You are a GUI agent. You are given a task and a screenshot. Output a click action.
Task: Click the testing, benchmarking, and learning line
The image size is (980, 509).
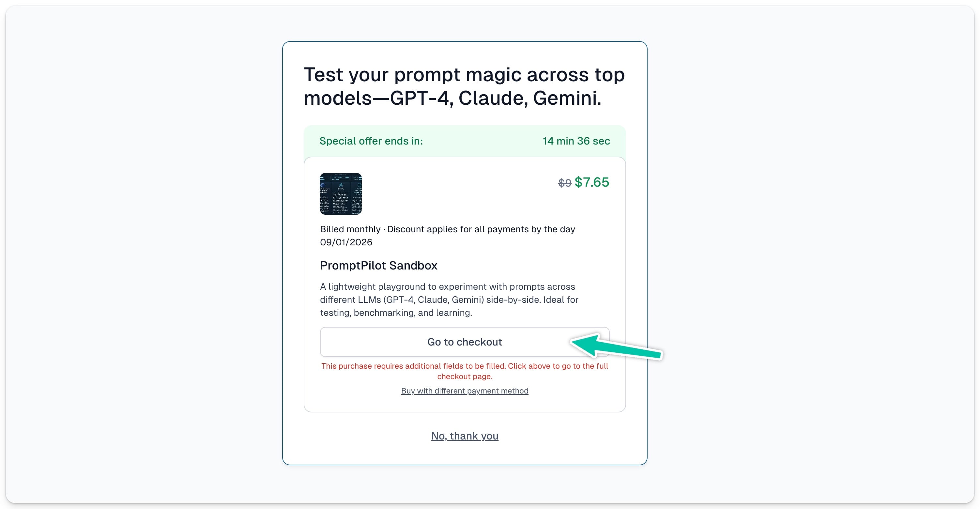pyautogui.click(x=396, y=313)
